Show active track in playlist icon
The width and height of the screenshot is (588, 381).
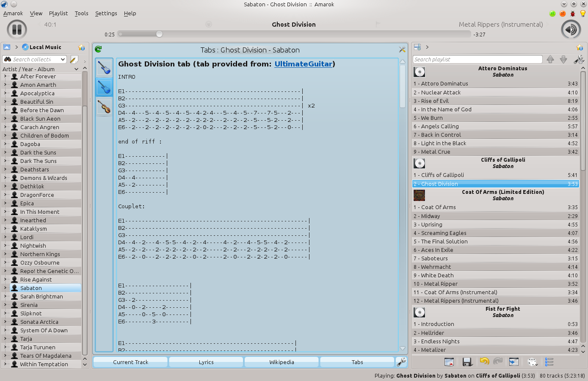513,362
